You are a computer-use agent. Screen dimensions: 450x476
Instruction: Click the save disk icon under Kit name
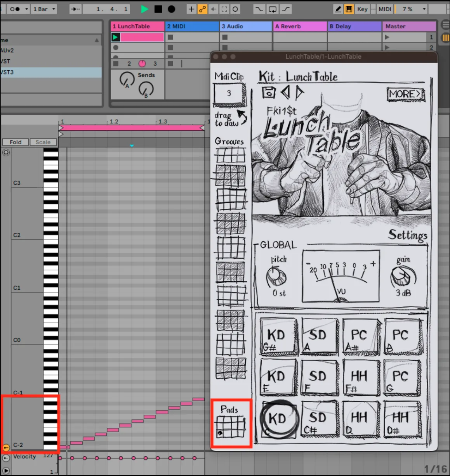coord(269,92)
